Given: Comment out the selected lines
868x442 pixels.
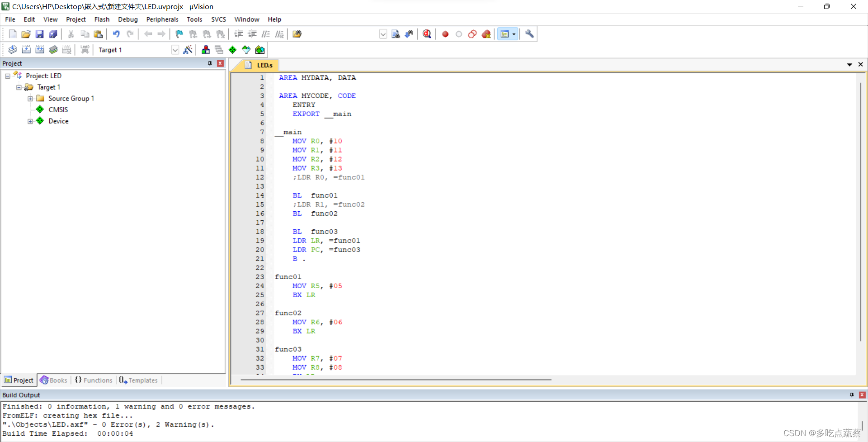Looking at the screenshot, I should [266, 34].
